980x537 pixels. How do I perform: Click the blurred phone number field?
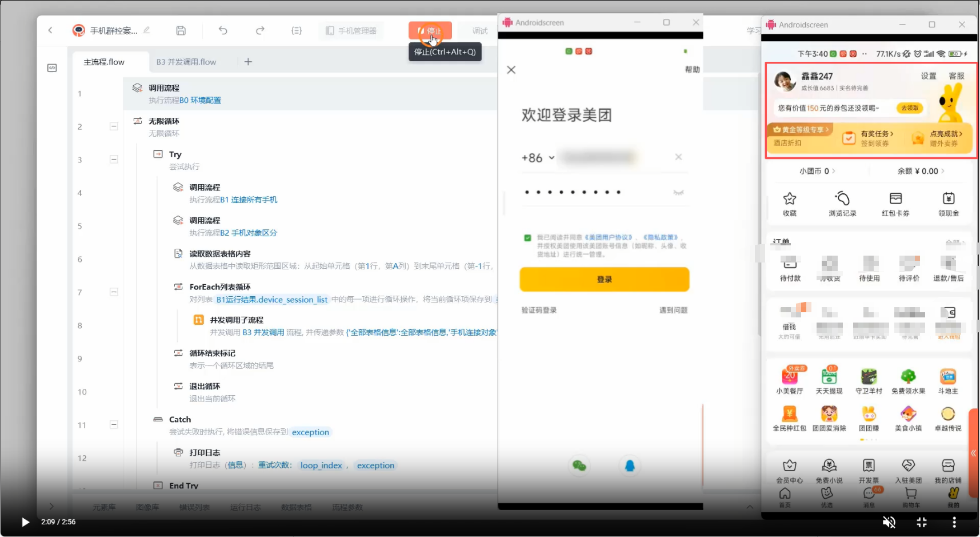point(598,157)
